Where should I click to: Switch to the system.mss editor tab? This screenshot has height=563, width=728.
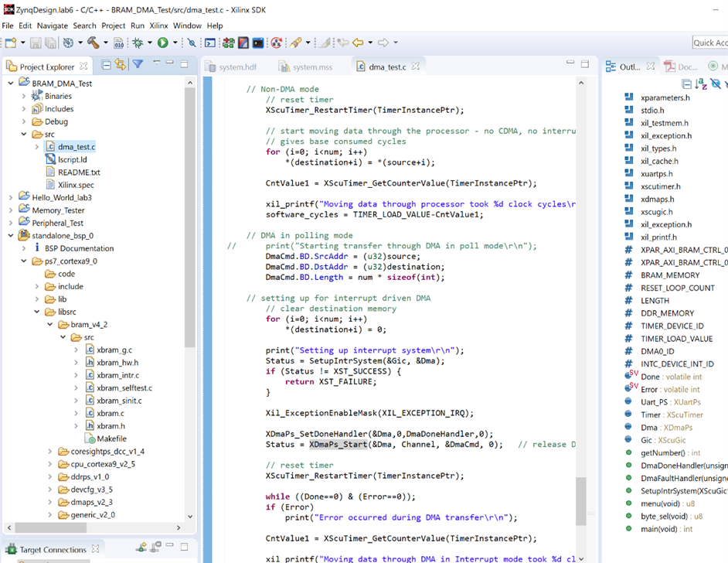click(311, 67)
